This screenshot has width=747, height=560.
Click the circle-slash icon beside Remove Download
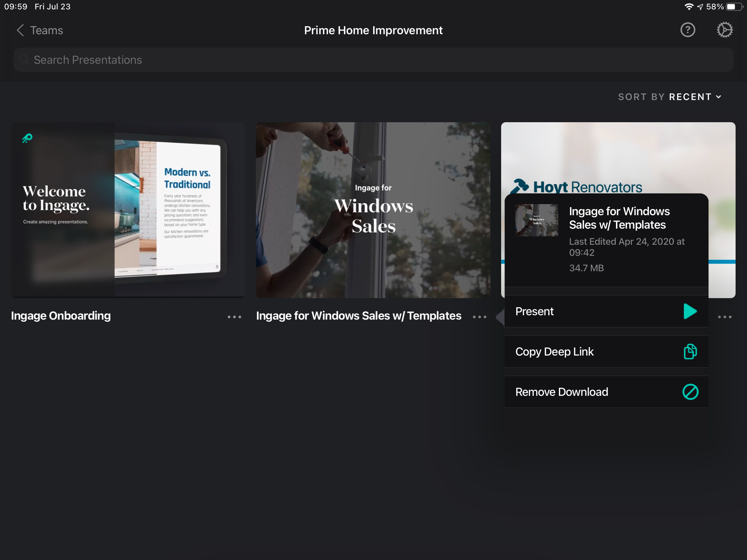click(690, 392)
